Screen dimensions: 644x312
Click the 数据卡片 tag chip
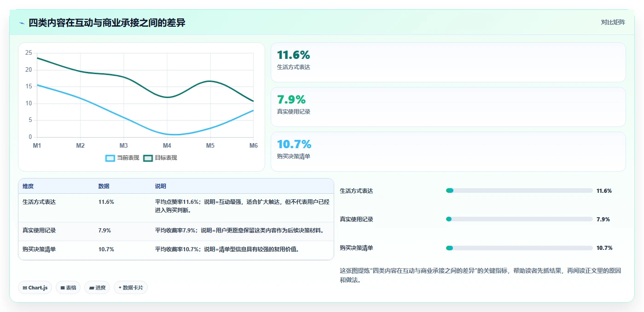pyautogui.click(x=131, y=288)
